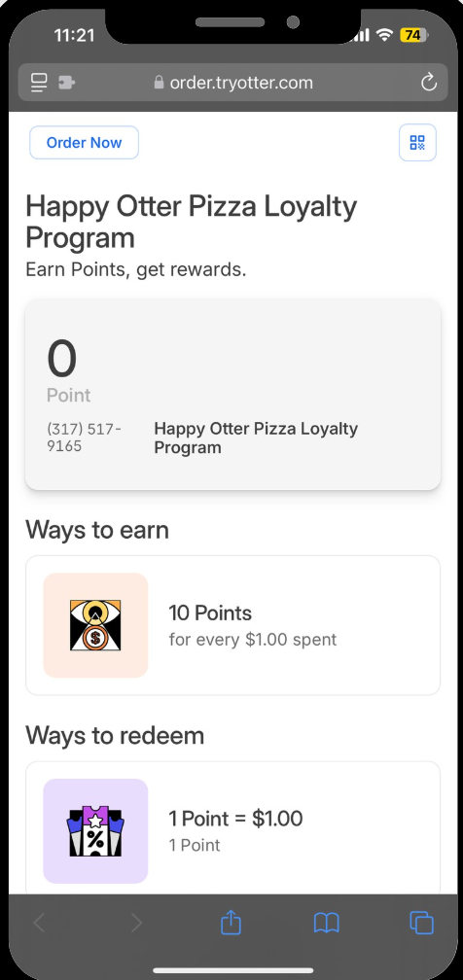Tap the Wi-Fi icon in status bar
The width and height of the screenshot is (463, 980).
(384, 35)
